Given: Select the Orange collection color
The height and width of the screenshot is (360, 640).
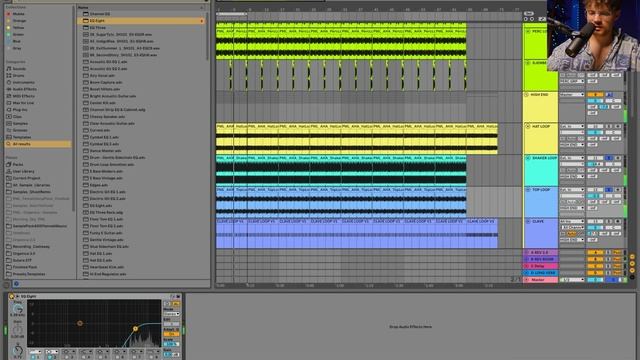Looking at the screenshot, I should (16, 21).
